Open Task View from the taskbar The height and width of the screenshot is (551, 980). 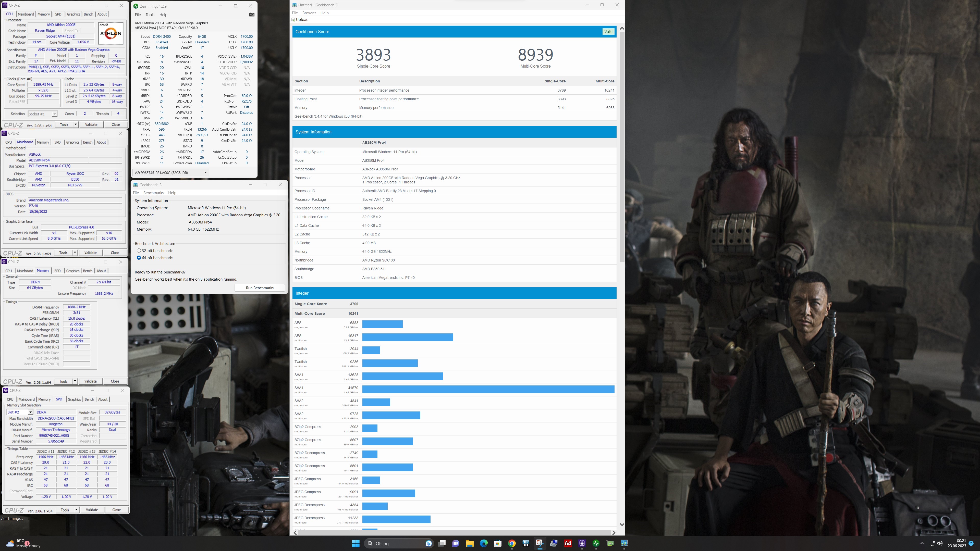442,543
